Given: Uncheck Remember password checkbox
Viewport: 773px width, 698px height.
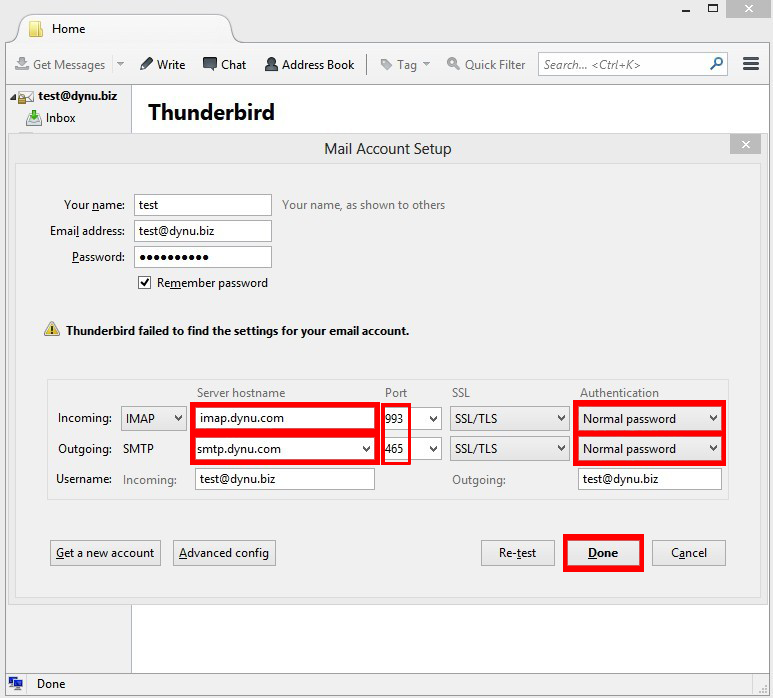Looking at the screenshot, I should pyautogui.click(x=144, y=282).
